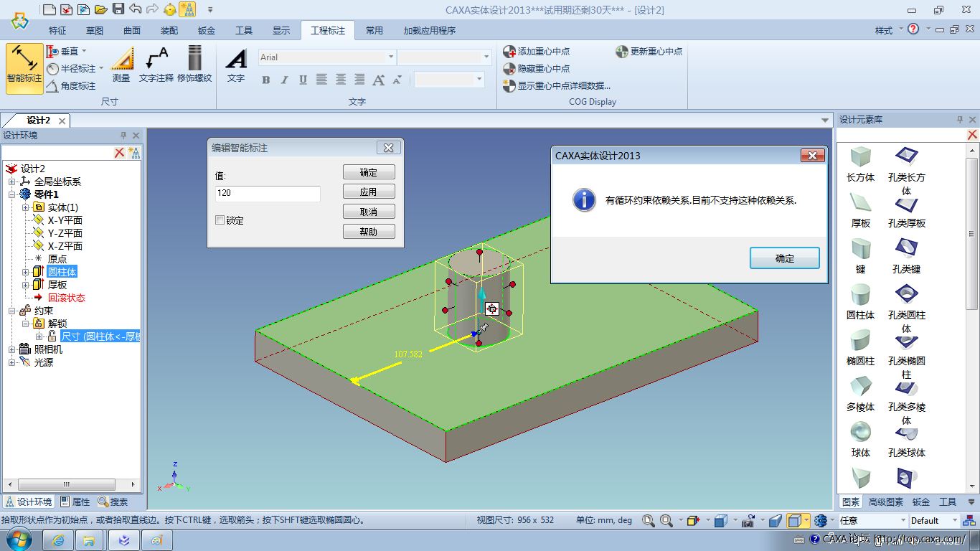This screenshot has width=980, height=551.
Task: Switch to the 属性 panel tab
Action: (75, 502)
